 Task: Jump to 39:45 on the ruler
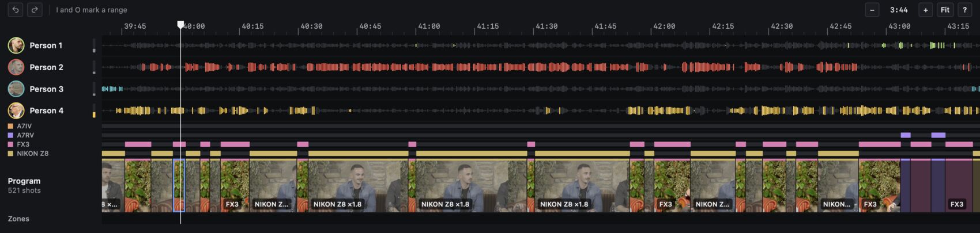click(x=135, y=26)
